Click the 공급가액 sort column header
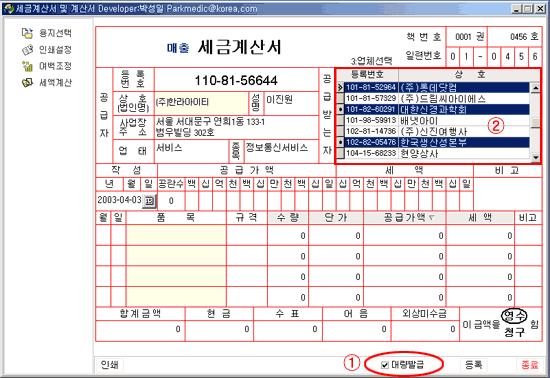Viewport: 550px width, 378px height. pos(405,218)
